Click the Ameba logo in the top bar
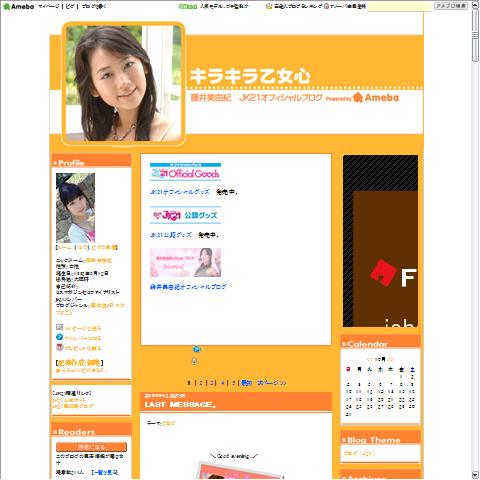Image resolution: width=480 pixels, height=480 pixels. tap(19, 6)
